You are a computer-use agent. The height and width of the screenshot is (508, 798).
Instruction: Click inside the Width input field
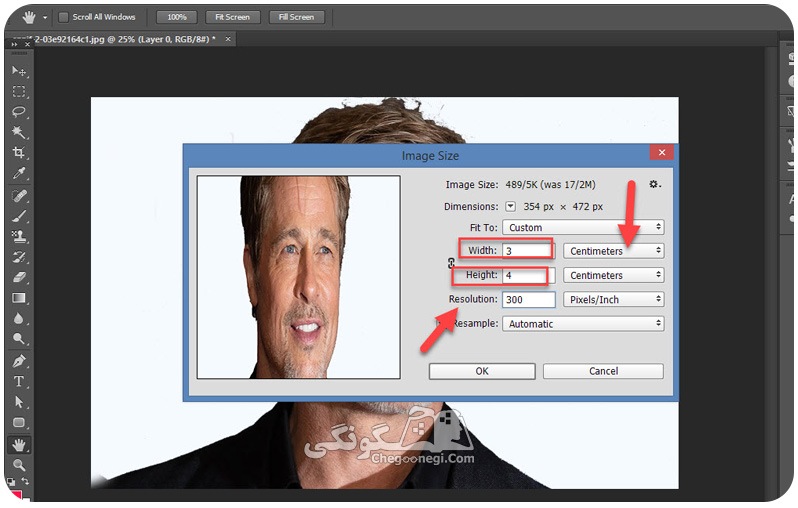527,251
